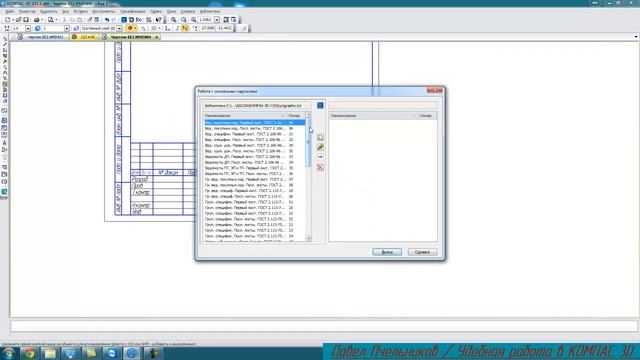Open File Explorer from the taskbar
The width and height of the screenshot is (640, 360).
pos(50,353)
